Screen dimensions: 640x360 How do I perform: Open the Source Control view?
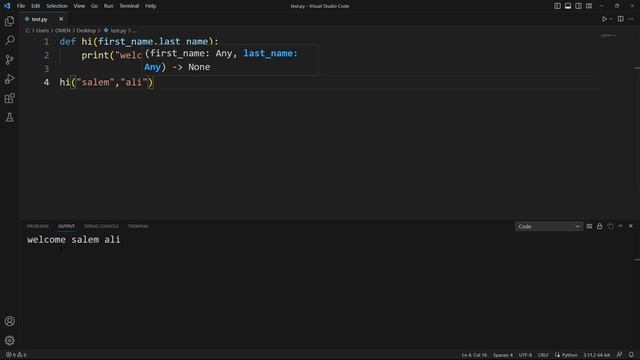tap(9, 60)
